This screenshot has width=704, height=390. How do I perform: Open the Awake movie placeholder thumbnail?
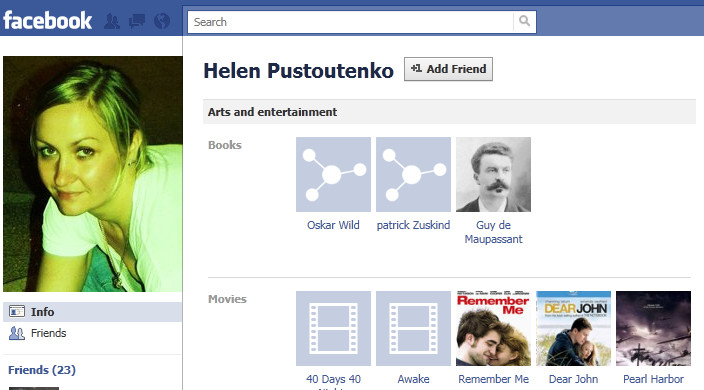pos(413,329)
